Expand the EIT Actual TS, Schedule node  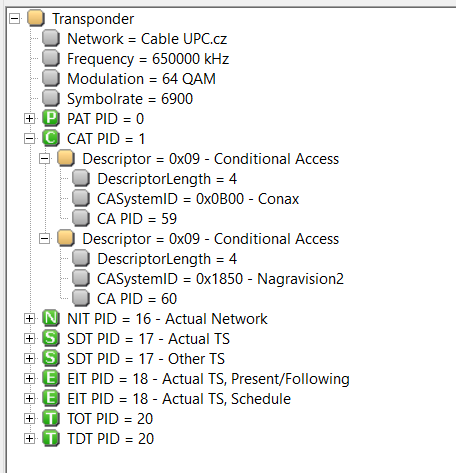click(29, 399)
